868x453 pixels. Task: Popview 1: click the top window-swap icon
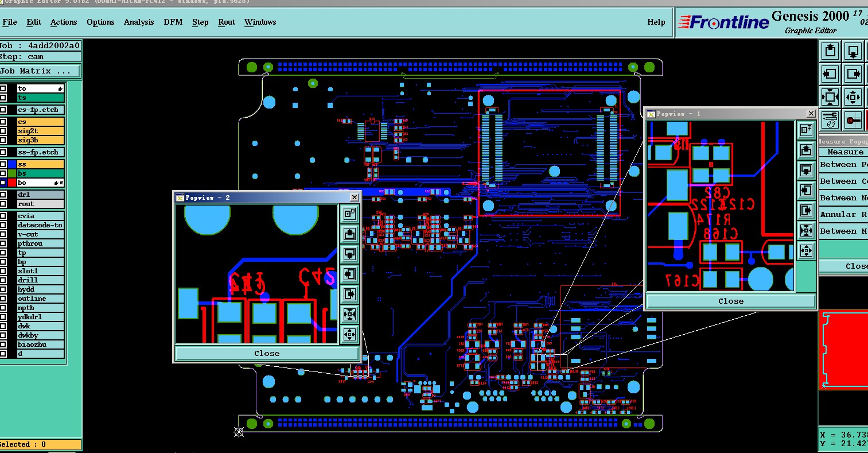806,130
